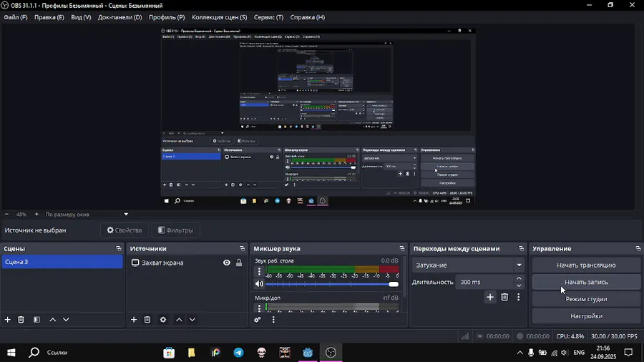
Task: Open the Правка (E) menu
Action: pos(49,17)
